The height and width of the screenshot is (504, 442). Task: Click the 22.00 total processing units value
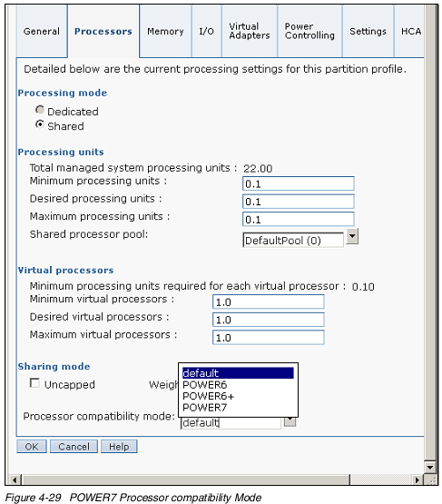[258, 168]
